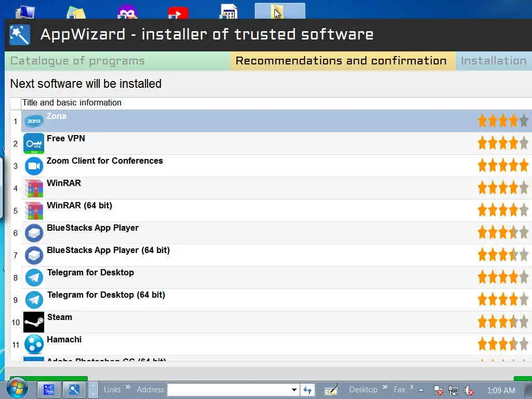This screenshot has height=399, width=532.
Task: Click the taskbar Address input field
Action: click(x=229, y=390)
